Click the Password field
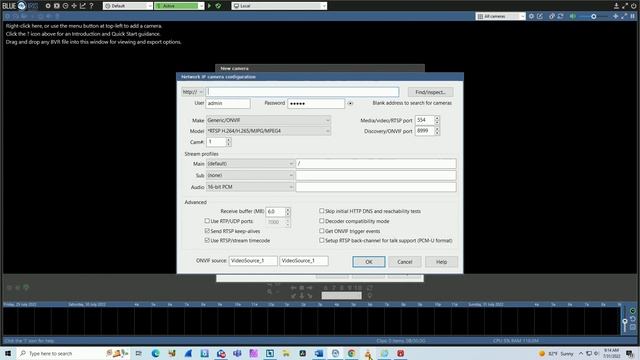This screenshot has height=360, width=640. (316, 104)
